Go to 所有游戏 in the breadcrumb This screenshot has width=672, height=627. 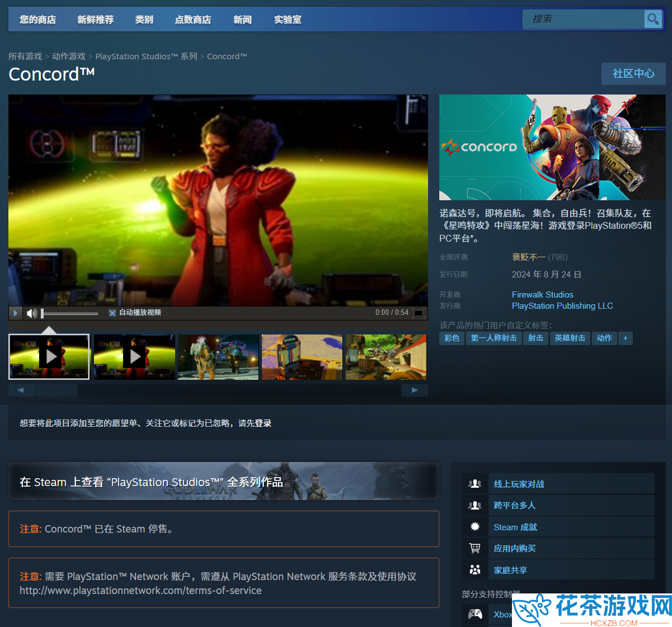(25, 56)
